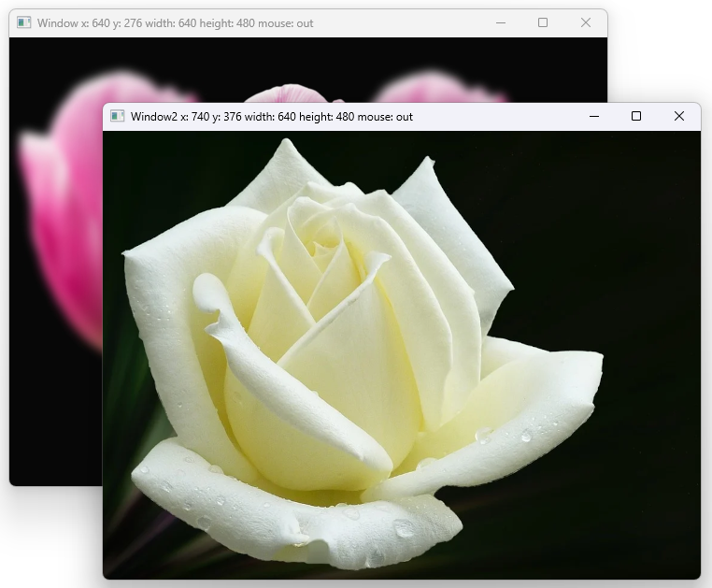Click the app icon in Window2's title bar
The width and height of the screenshot is (712, 588).
pyautogui.click(x=117, y=116)
